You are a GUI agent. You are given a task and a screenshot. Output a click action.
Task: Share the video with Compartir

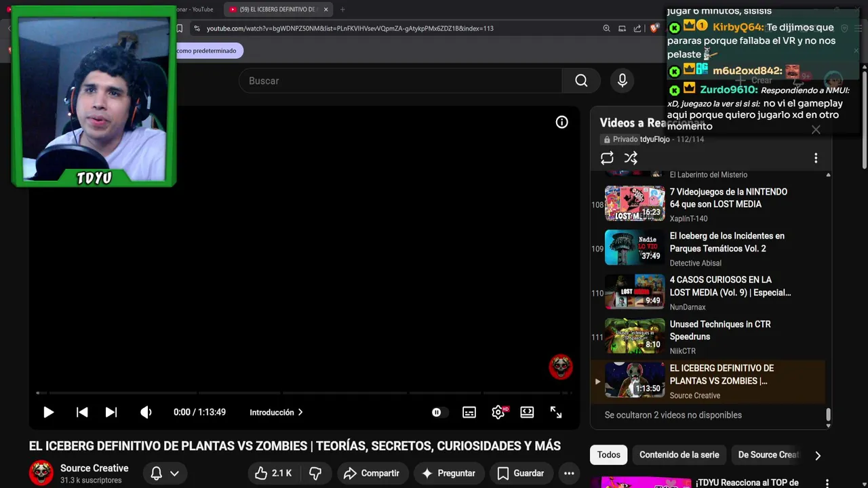[372, 473]
